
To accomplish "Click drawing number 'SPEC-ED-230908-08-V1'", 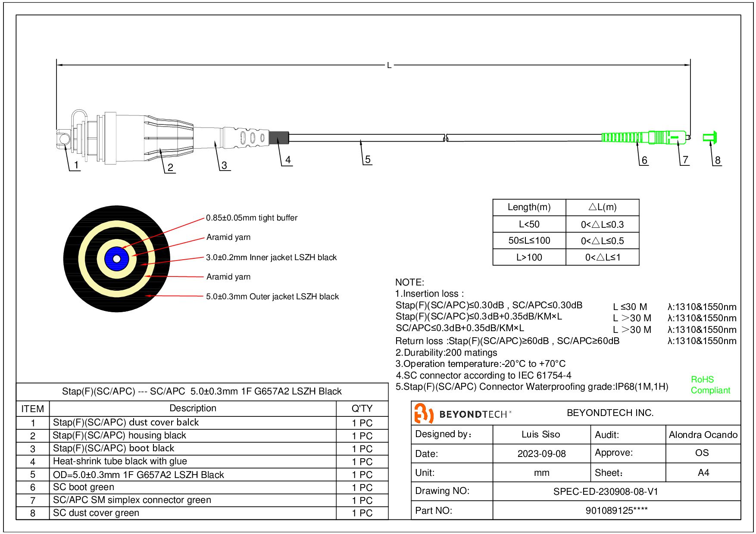I will (x=606, y=492).
